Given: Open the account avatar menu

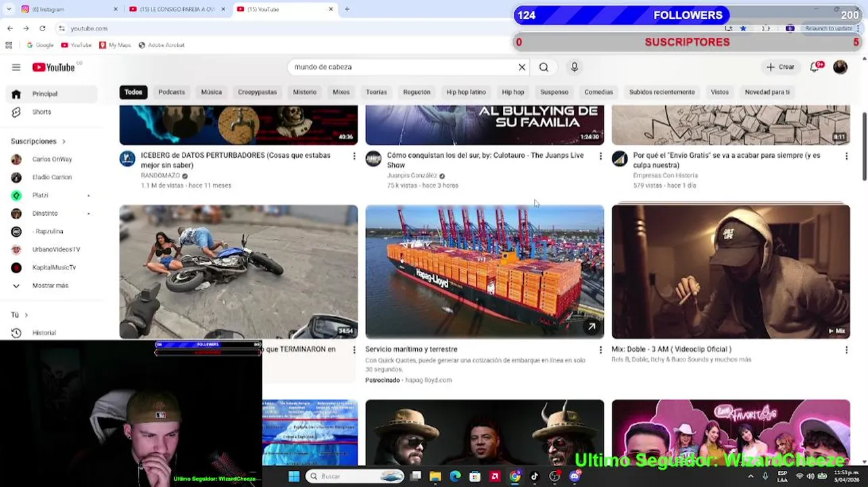Looking at the screenshot, I should (840, 66).
